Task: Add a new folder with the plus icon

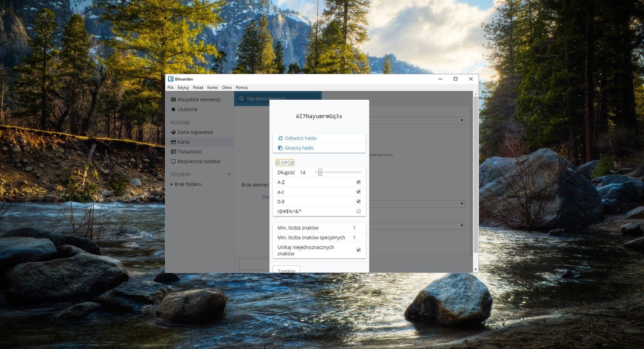Action: click(229, 174)
